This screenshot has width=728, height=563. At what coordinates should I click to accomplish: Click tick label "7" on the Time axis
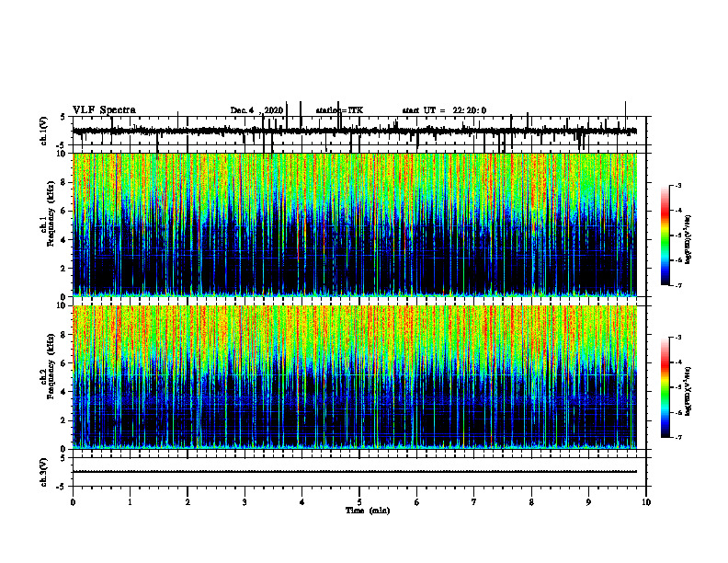(x=474, y=502)
